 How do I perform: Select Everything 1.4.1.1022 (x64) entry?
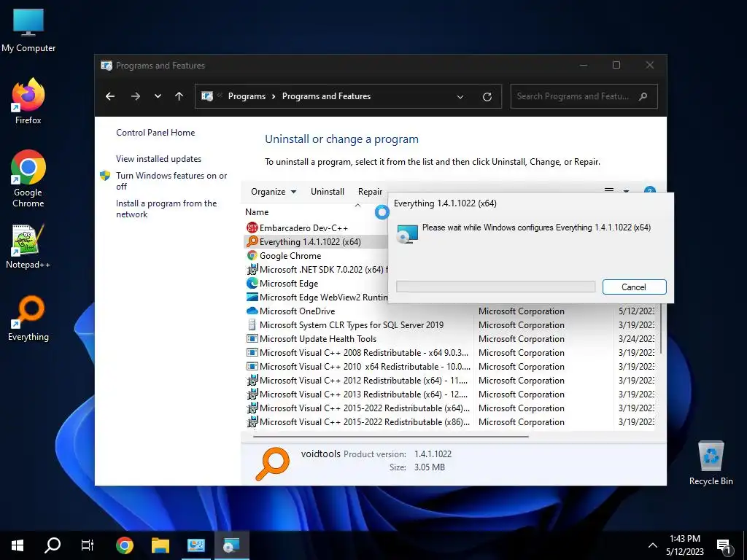310,241
